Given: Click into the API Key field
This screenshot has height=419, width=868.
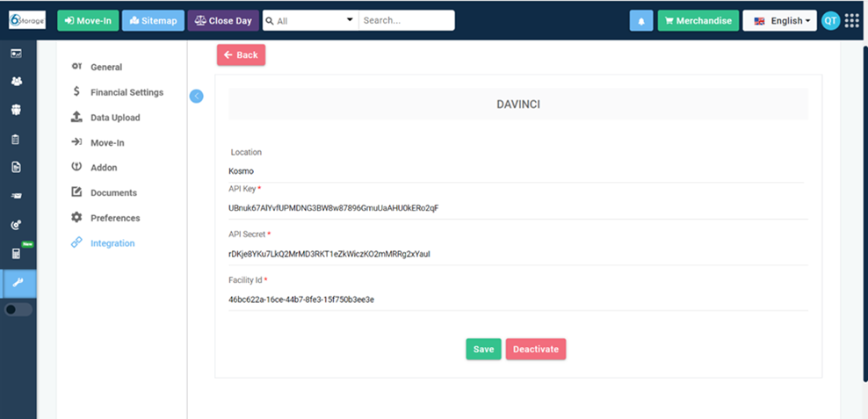Looking at the screenshot, I should [x=518, y=208].
